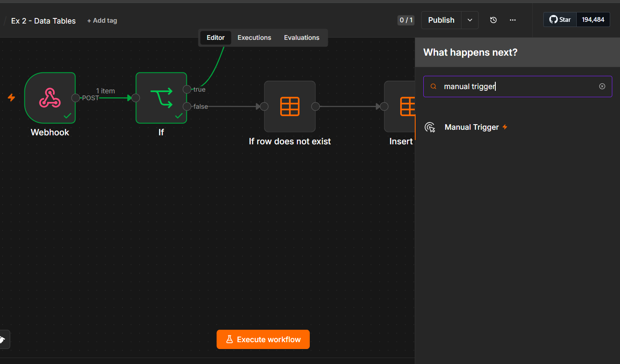Open workflow history clock icon
This screenshot has width=620, height=364.
click(x=493, y=20)
